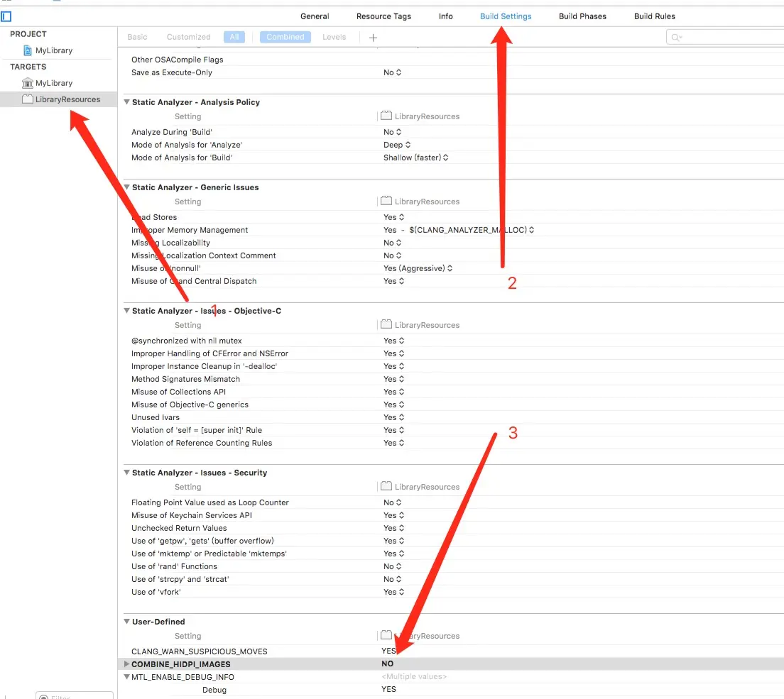784x699 pixels.
Task: Collapse Static Analyzer - Issues - Objective-C section
Action: click(x=126, y=311)
